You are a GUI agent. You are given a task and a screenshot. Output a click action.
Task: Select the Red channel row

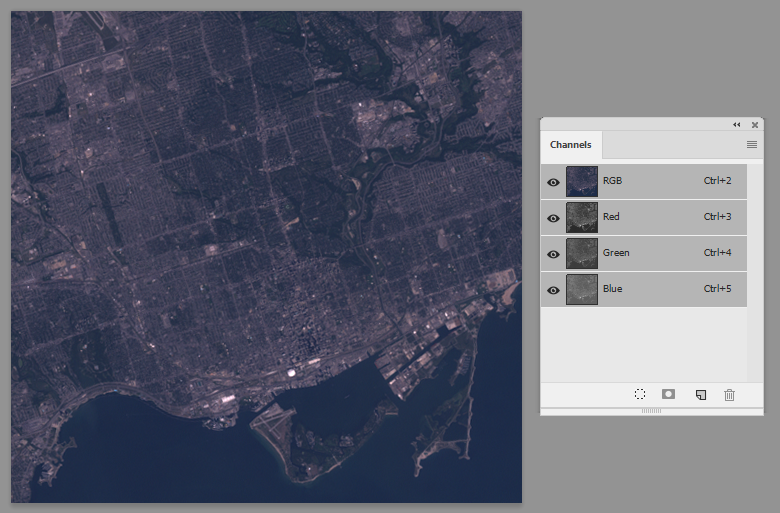(644, 217)
